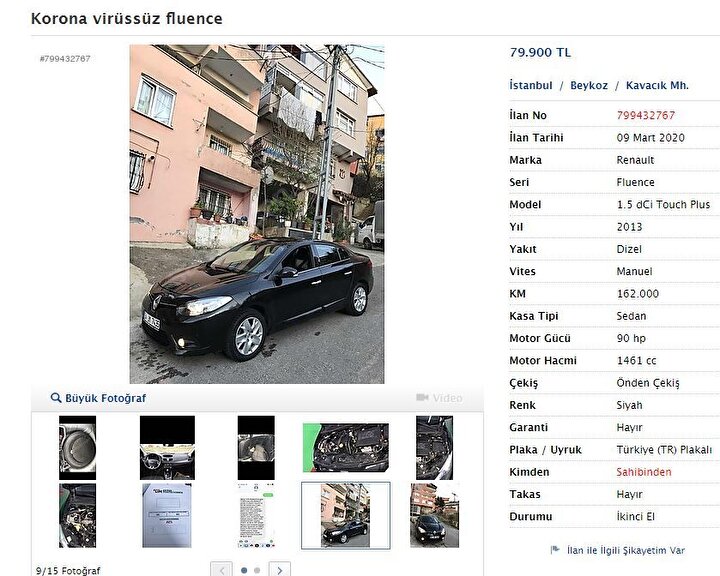
Task: Click the Video camera icon
Action: [x=422, y=397]
